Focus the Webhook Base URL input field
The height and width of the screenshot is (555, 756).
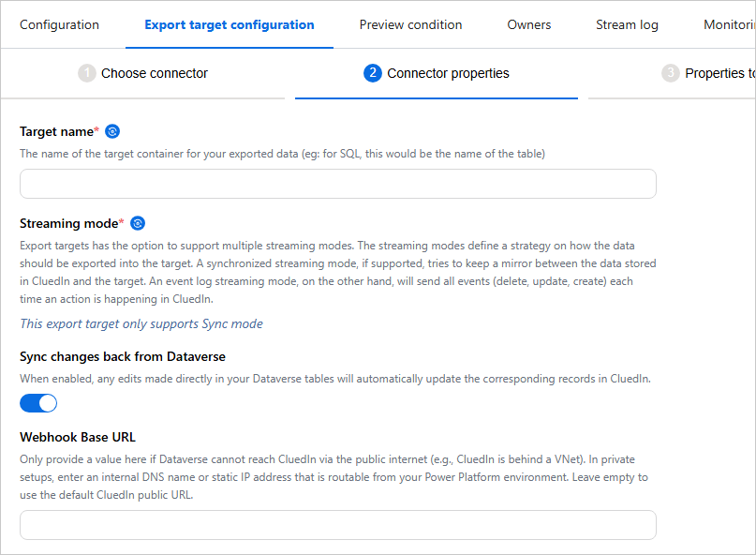coord(338,525)
